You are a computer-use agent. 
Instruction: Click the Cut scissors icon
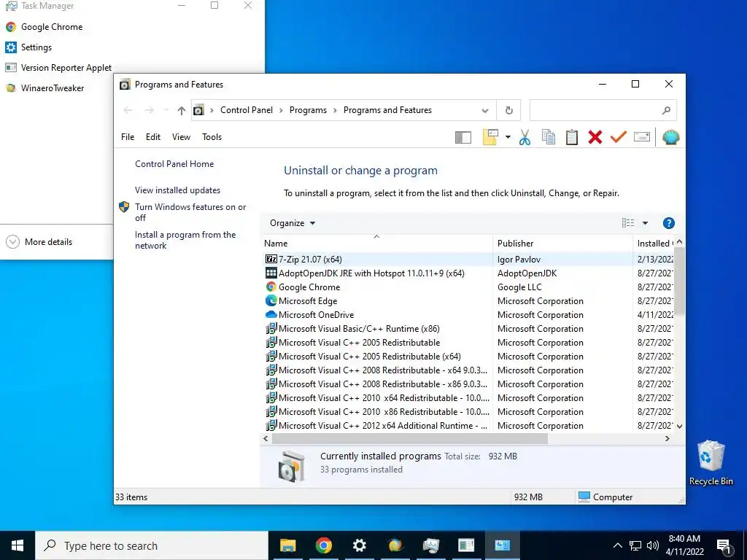[525, 137]
